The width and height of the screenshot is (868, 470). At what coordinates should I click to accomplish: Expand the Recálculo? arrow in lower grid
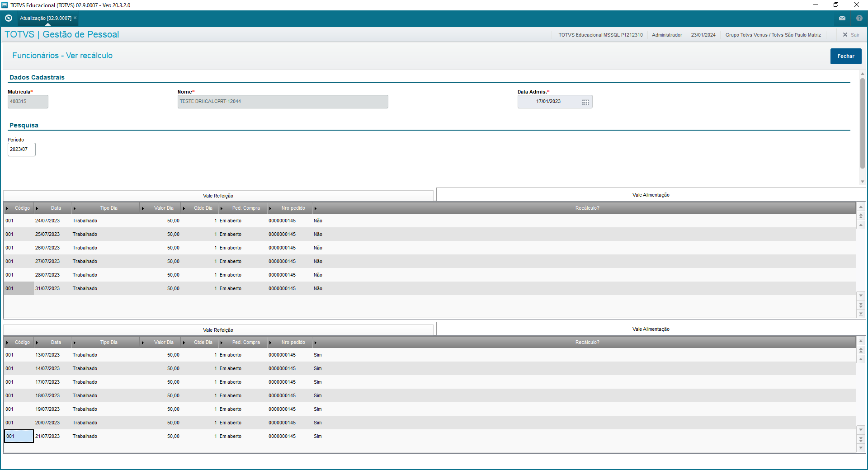[316, 343]
